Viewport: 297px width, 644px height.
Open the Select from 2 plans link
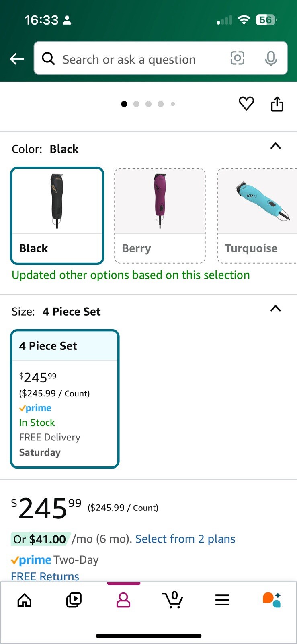pos(185,539)
